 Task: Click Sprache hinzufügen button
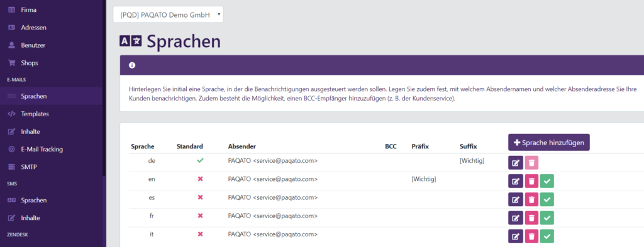(x=548, y=143)
